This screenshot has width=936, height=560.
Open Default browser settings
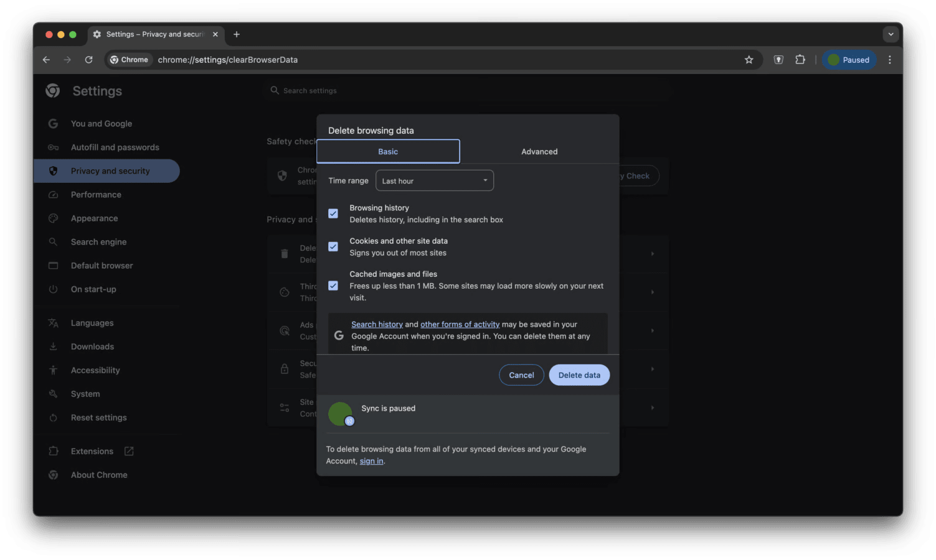point(102,266)
